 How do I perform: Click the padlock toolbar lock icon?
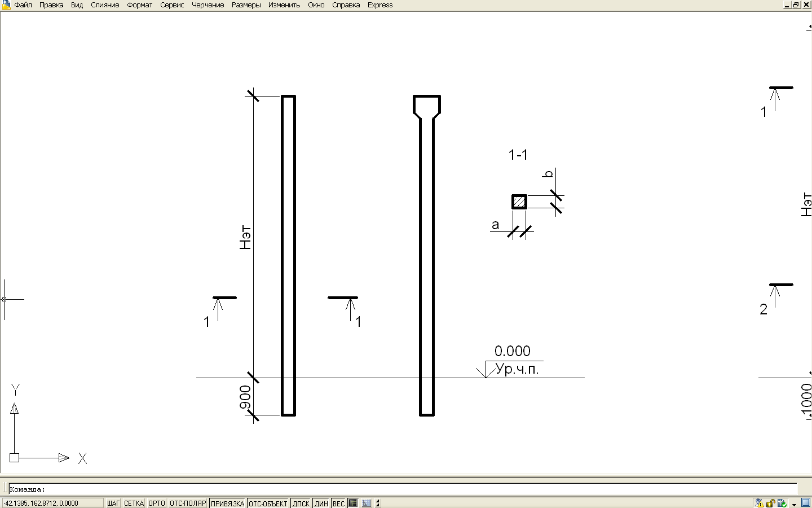pyautogui.click(x=771, y=503)
